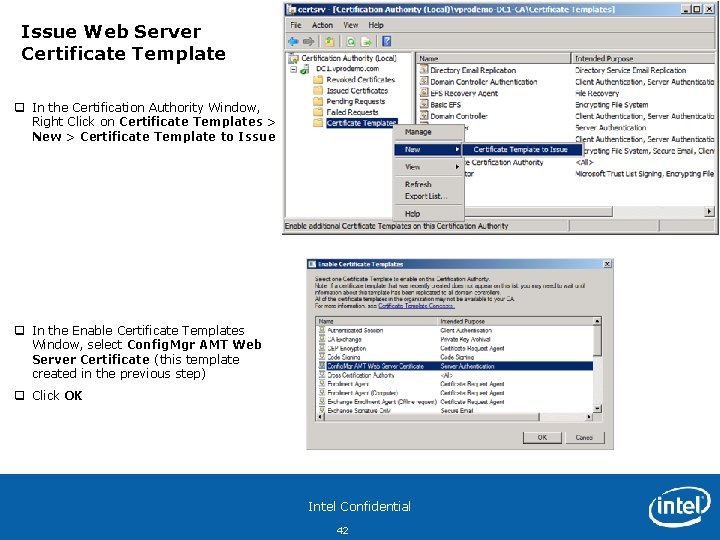Open the Certificate Template Concepts link
The height and width of the screenshot is (540, 720).
[416, 306]
